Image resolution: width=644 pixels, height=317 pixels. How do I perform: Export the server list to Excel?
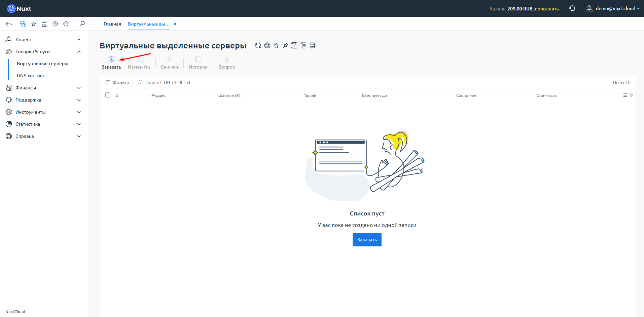303,45
